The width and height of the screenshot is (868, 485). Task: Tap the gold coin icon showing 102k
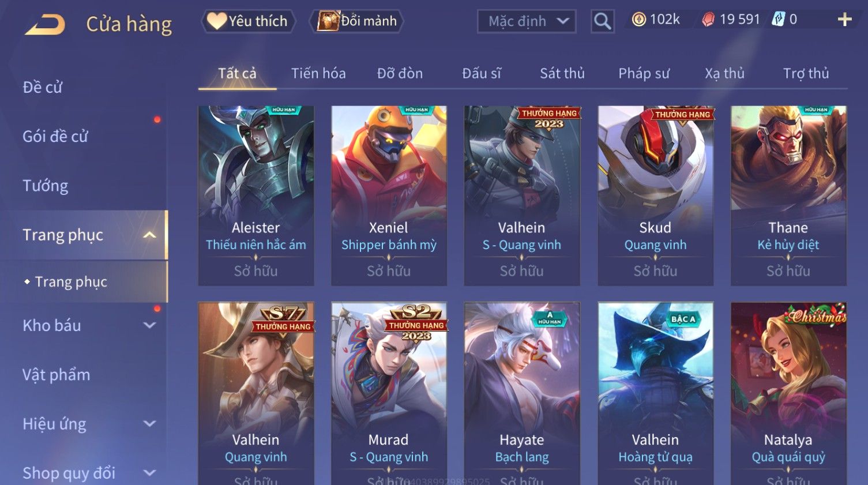point(638,20)
